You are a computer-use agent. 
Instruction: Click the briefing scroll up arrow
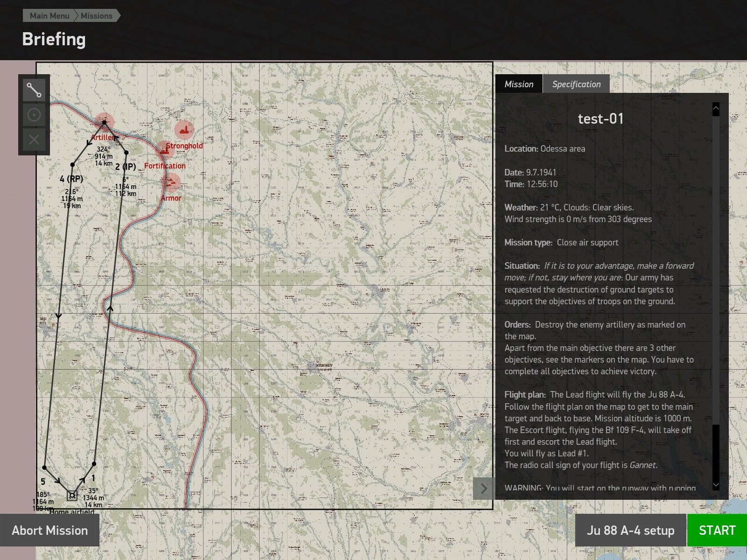716,109
